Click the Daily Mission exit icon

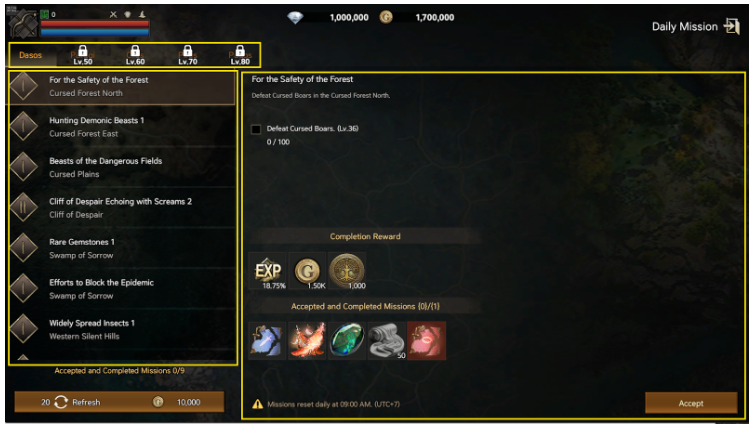click(x=731, y=26)
